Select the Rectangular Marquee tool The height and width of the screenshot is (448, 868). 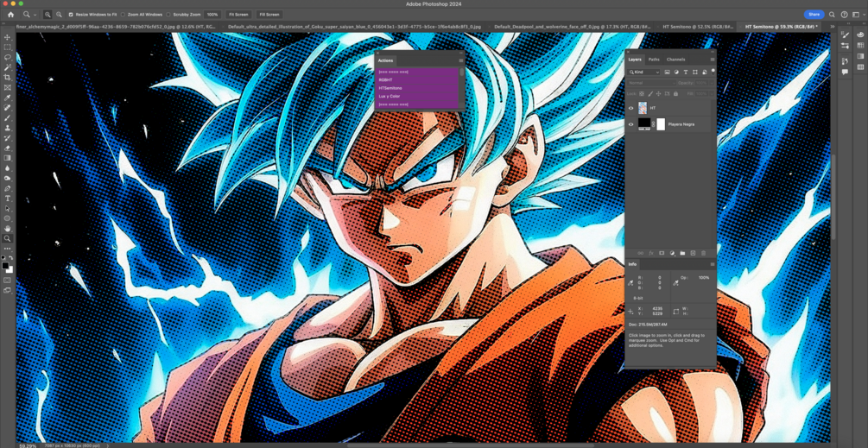[x=8, y=47]
